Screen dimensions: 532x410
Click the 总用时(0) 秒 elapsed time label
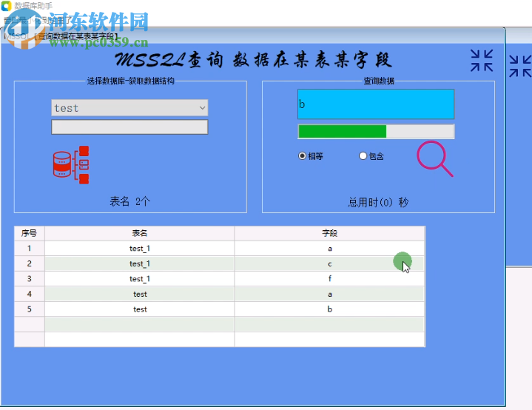pos(378,202)
